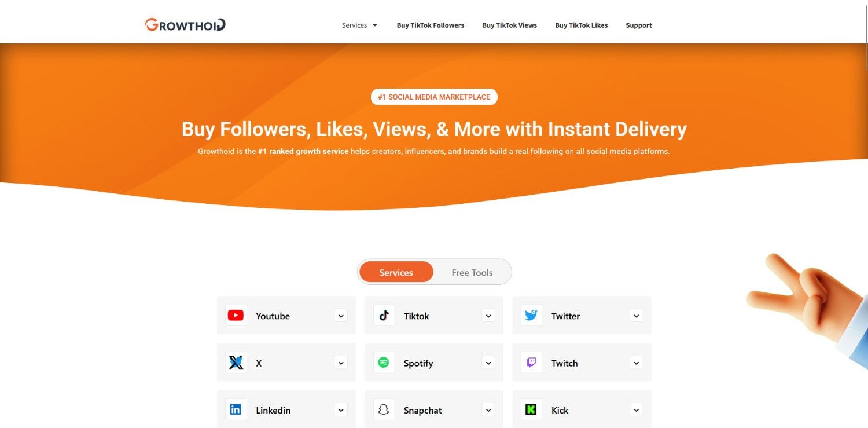The width and height of the screenshot is (868, 428).
Task: Select the Services toggle option
Action: [x=396, y=272]
